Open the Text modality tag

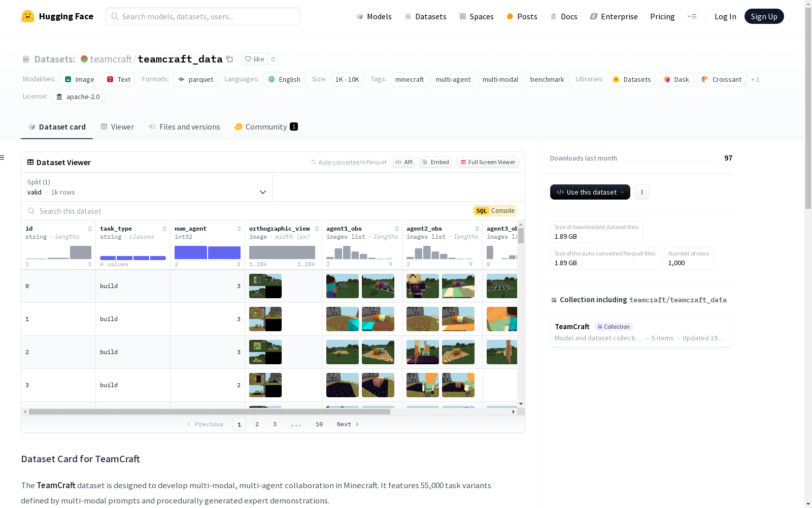(x=118, y=79)
